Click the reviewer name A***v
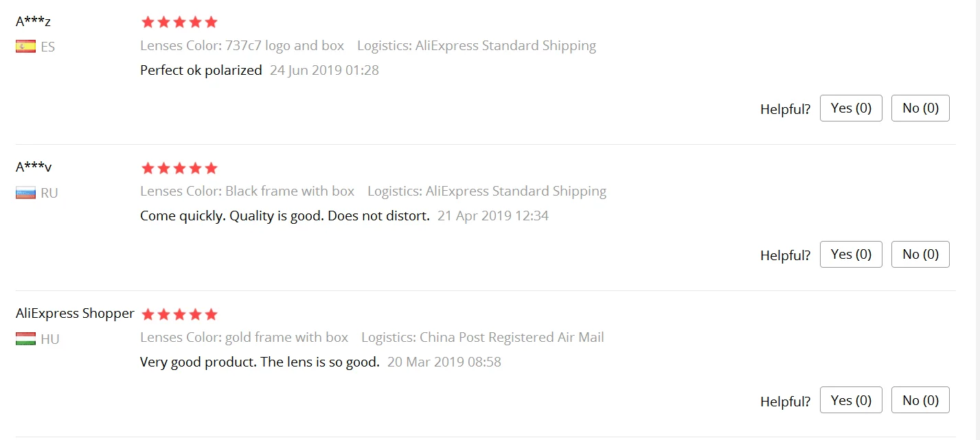The width and height of the screenshot is (980, 440). [x=34, y=167]
